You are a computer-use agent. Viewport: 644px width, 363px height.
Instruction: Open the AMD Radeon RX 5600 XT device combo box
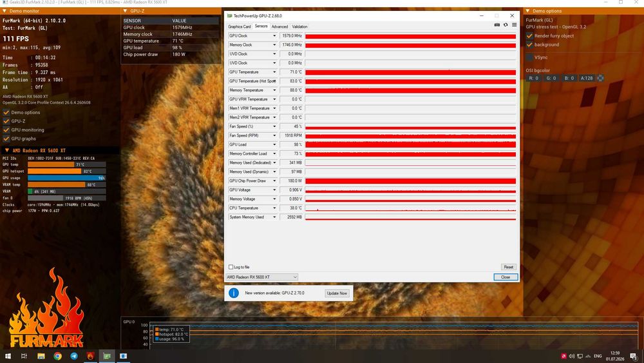pos(261,277)
